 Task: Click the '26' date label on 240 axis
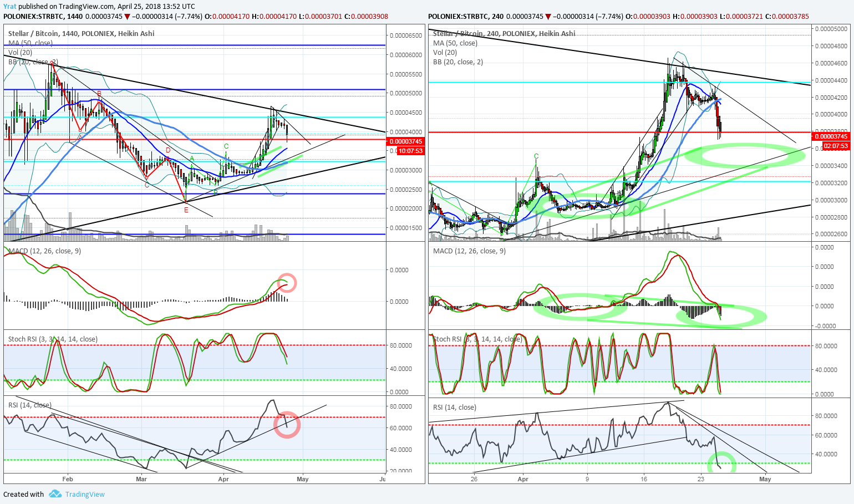point(474,479)
